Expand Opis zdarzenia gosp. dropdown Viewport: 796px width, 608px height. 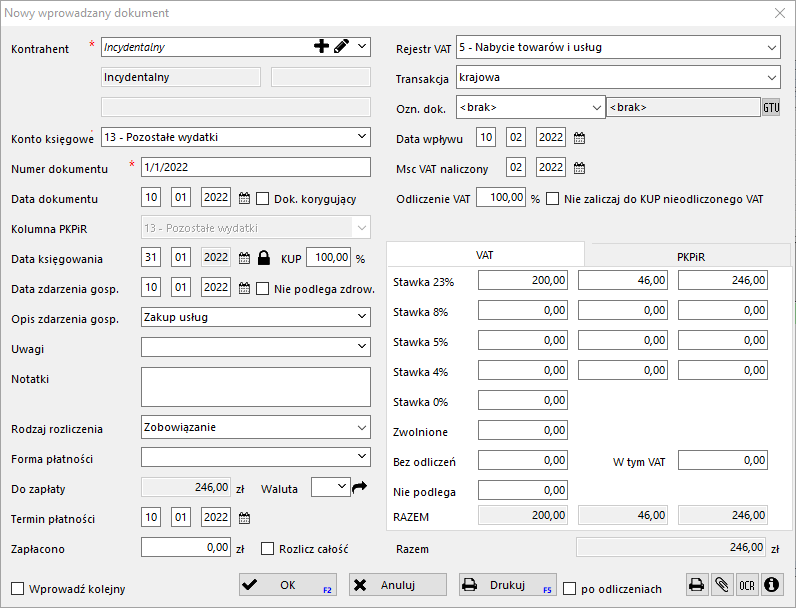(x=361, y=317)
